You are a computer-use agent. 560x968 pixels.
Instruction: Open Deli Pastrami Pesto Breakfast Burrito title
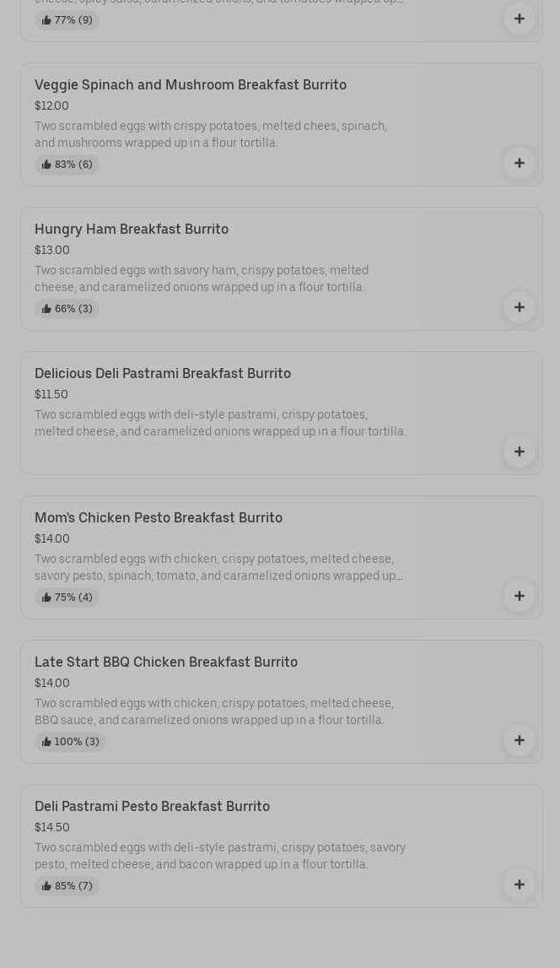153,806
